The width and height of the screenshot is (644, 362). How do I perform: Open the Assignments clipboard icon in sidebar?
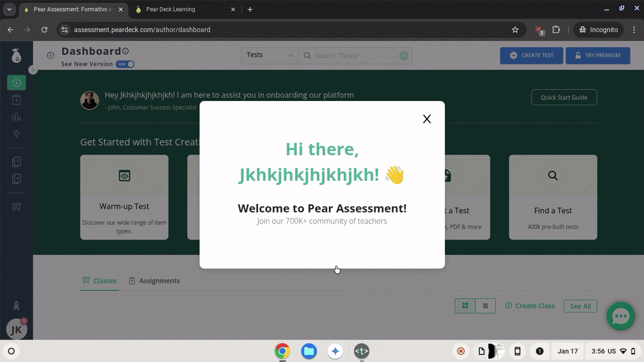click(x=16, y=100)
